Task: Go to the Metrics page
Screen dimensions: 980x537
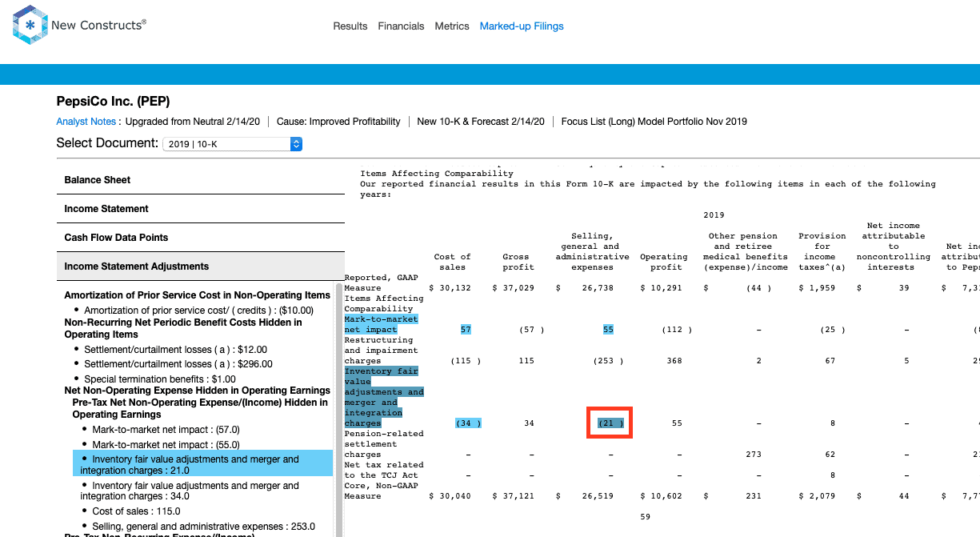Action: pyautogui.click(x=452, y=26)
